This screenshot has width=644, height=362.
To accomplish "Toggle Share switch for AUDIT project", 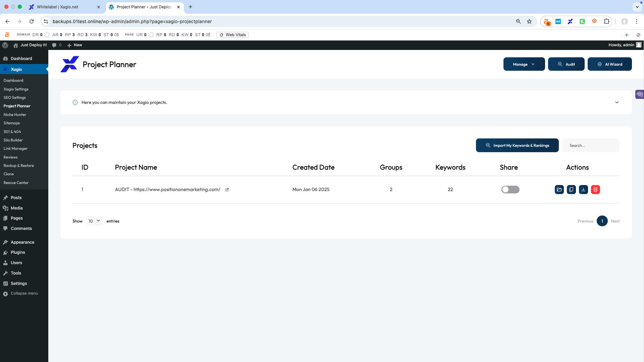I will pyautogui.click(x=510, y=190).
